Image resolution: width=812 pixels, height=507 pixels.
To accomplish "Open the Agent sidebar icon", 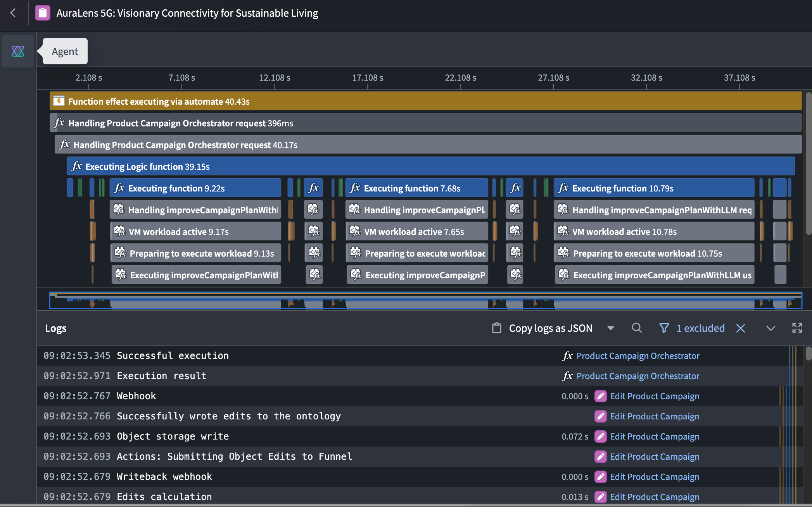I will point(18,51).
